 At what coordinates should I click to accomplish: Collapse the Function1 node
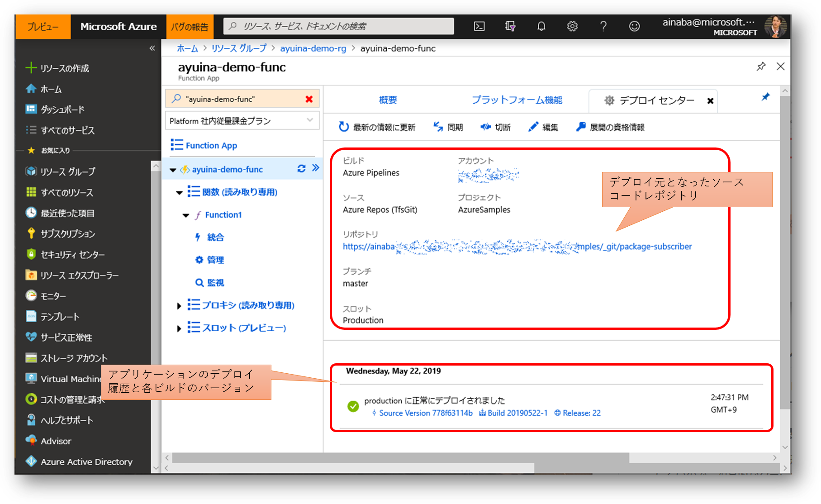186,215
